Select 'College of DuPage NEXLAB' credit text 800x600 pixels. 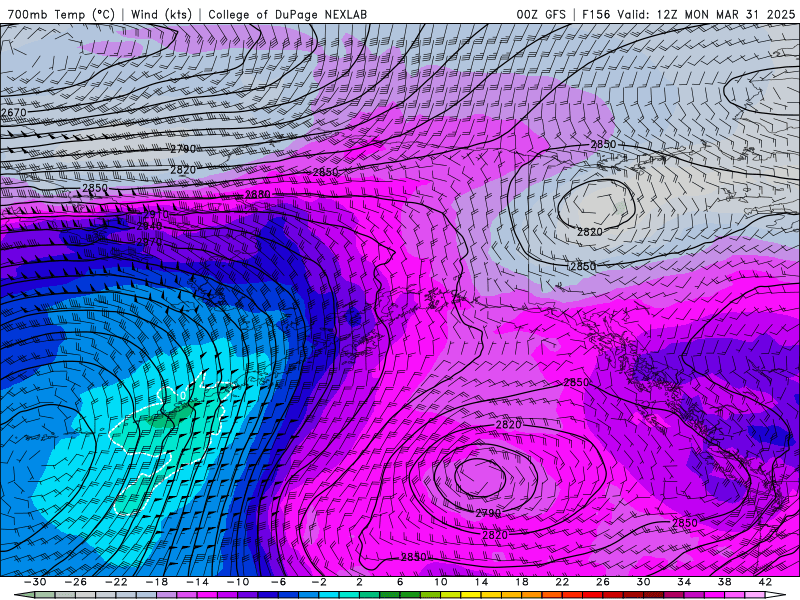[287, 14]
